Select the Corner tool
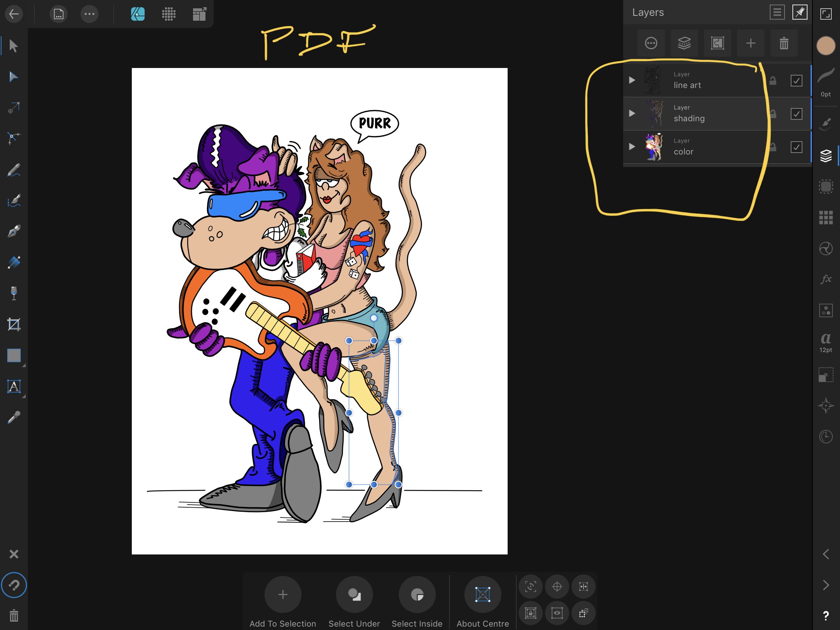 point(14,139)
